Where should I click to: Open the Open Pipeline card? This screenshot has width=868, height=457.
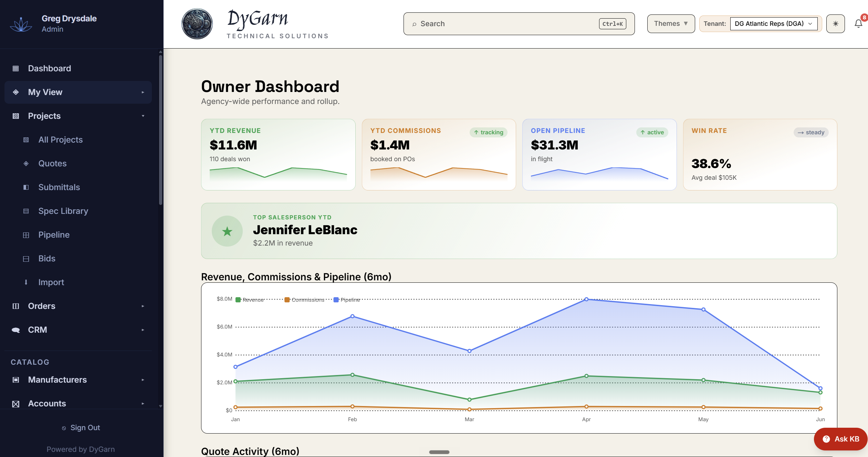pos(599,155)
